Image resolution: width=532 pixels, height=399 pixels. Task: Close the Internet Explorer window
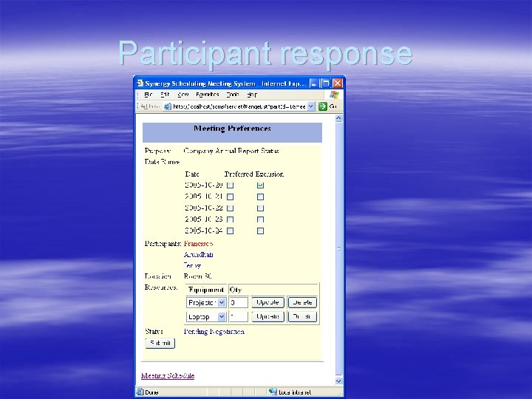click(337, 83)
